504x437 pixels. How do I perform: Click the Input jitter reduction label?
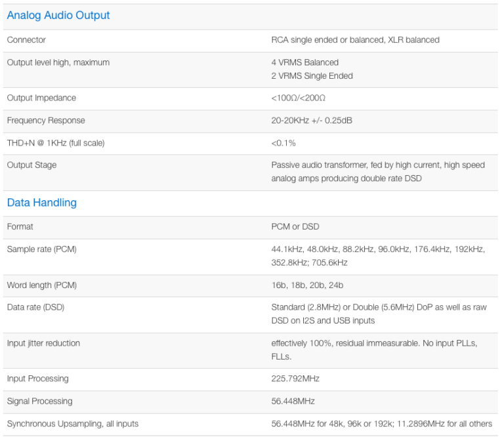click(43, 343)
